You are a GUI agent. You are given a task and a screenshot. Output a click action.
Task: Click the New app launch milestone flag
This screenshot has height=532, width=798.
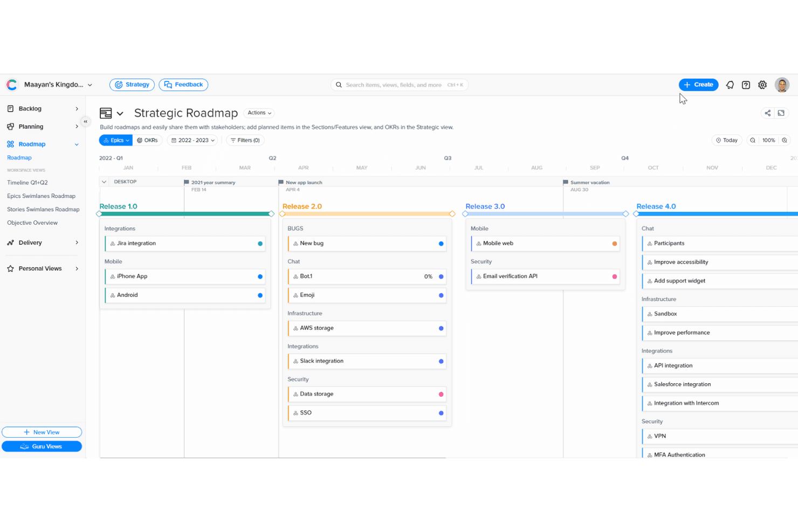click(281, 182)
